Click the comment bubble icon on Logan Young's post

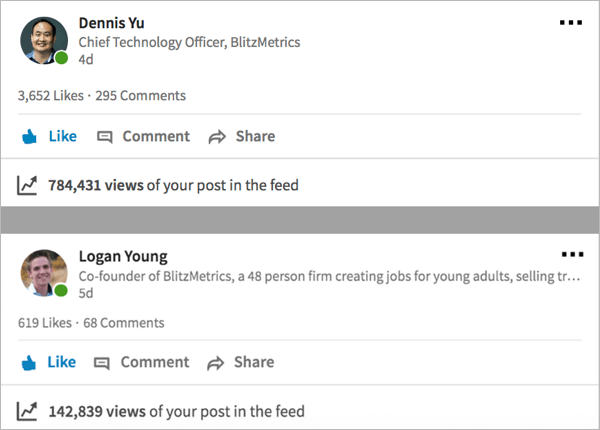(102, 363)
